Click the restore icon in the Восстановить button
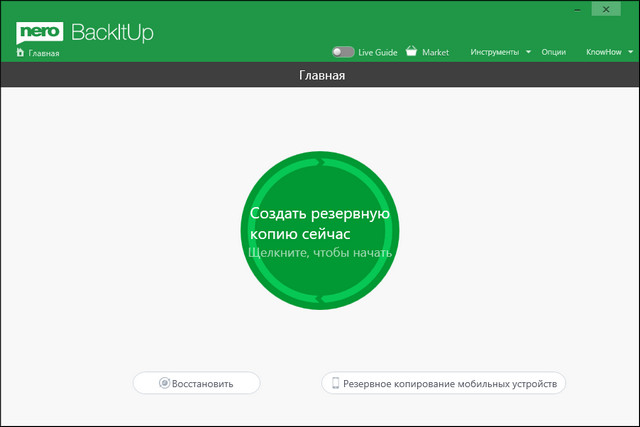The width and height of the screenshot is (640, 427). 165,383
